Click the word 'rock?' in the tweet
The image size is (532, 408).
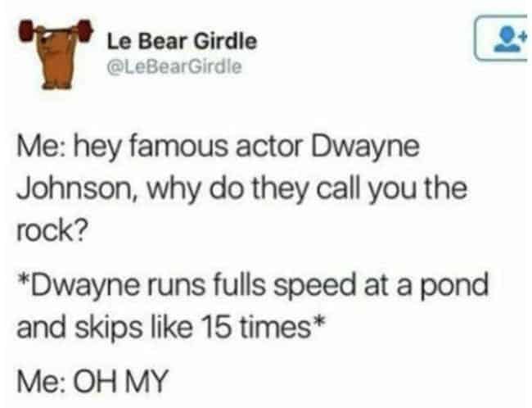(52, 231)
